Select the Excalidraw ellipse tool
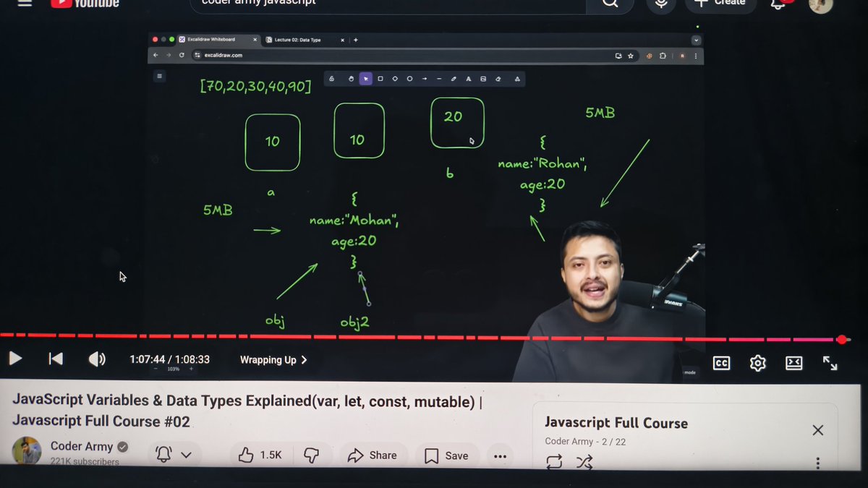Screen dimensions: 868x488 point(409,79)
